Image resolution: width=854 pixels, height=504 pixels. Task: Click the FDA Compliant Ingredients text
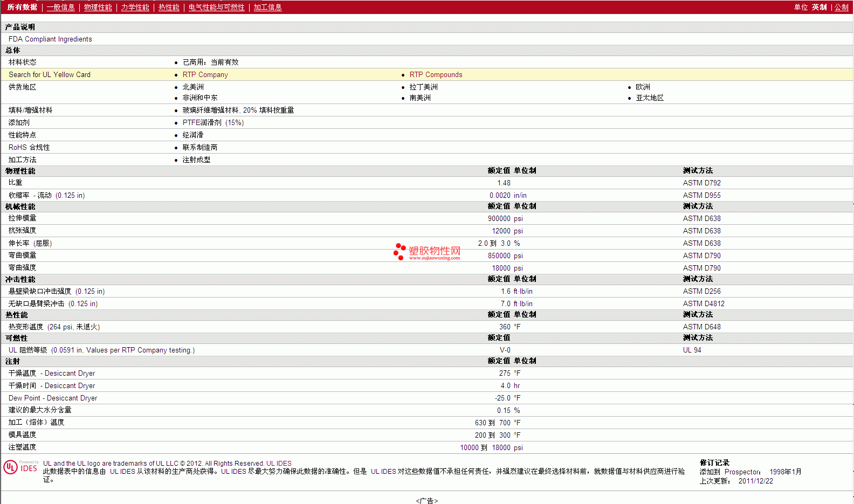pos(50,39)
